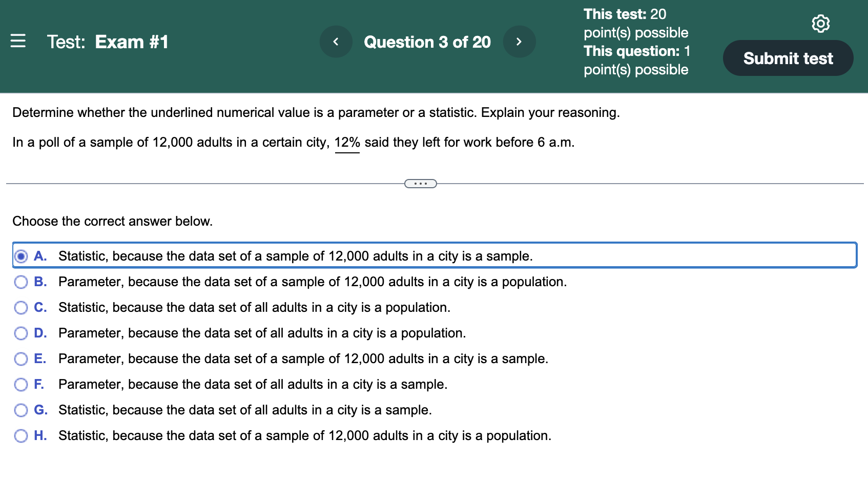Click the Test: Exam #1 title
The height and width of the screenshot is (478, 868).
coord(107,42)
